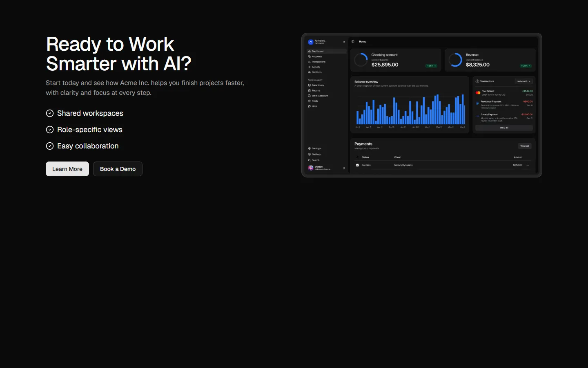Expand the shadcn user account menu chevron
The height and width of the screenshot is (368, 588).
pyautogui.click(x=344, y=168)
